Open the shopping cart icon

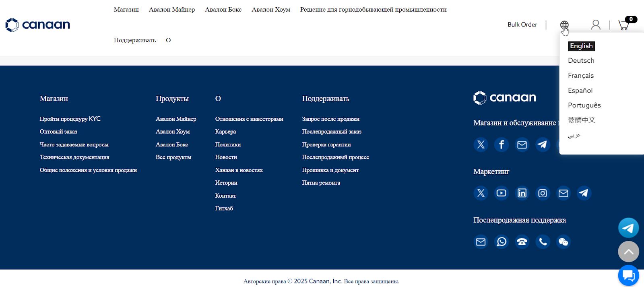[624, 25]
